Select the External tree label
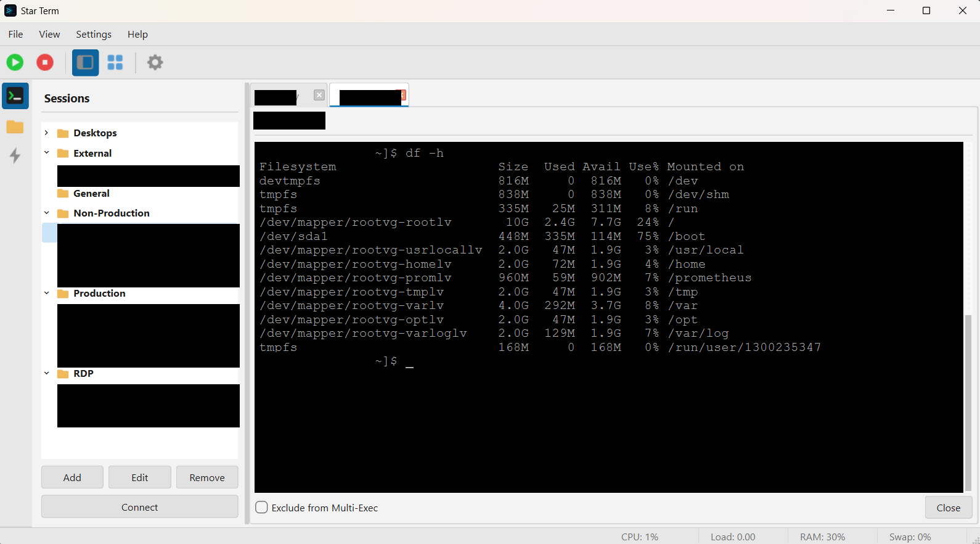 pos(92,154)
